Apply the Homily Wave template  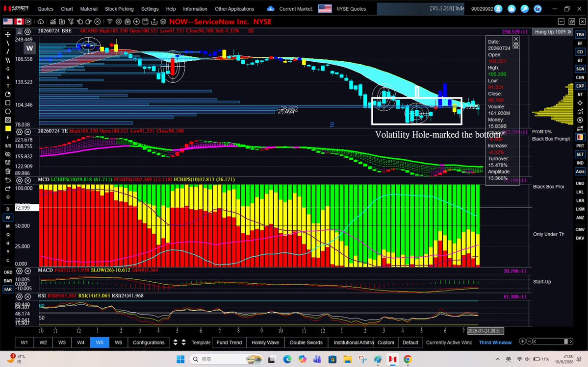265,343
